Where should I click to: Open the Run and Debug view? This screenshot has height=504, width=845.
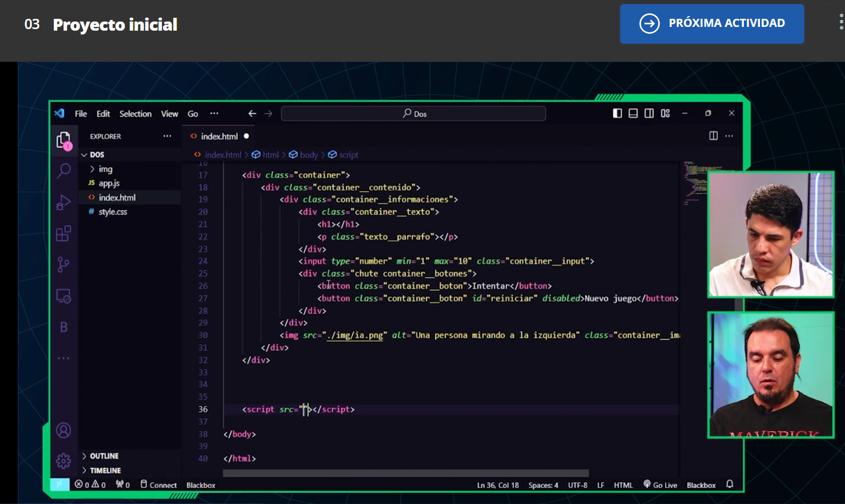pos(63,202)
